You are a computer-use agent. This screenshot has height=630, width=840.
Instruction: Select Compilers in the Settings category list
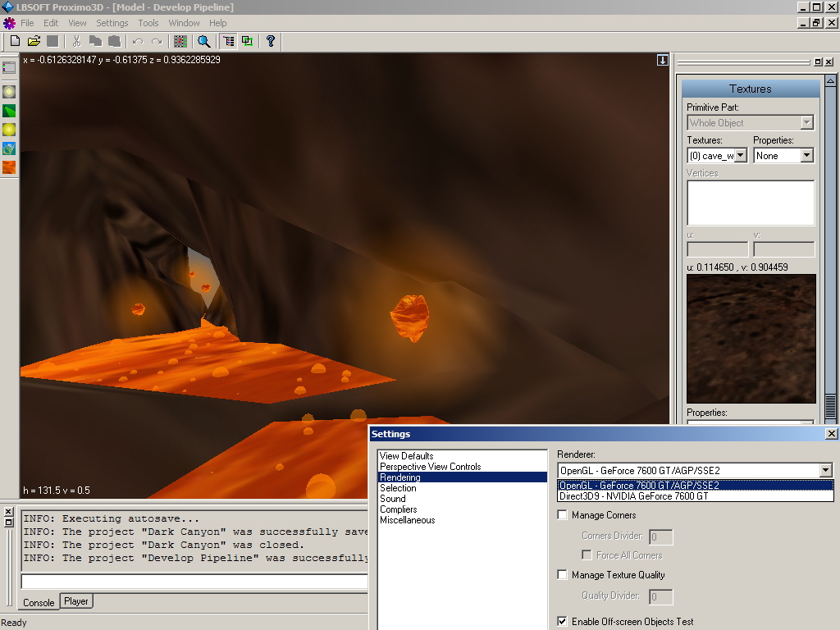(398, 509)
